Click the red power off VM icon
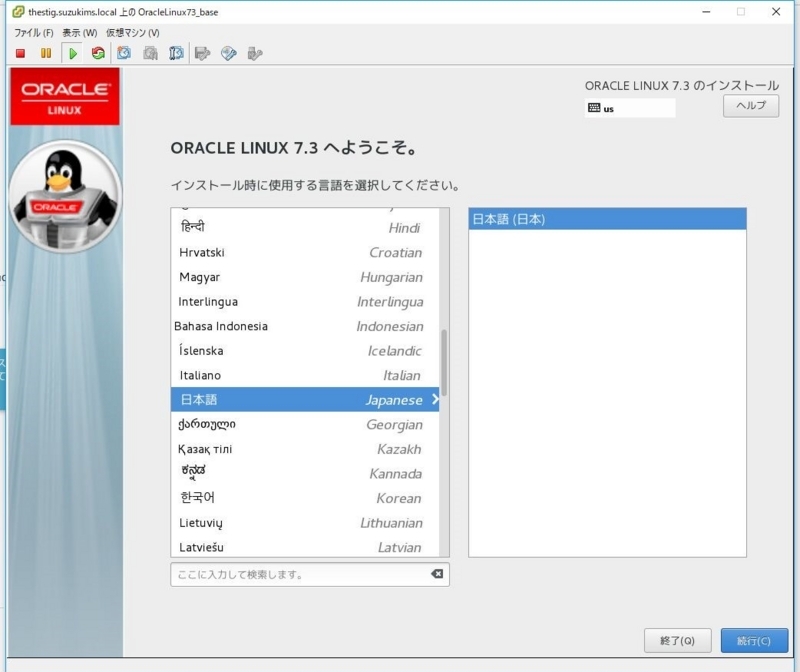The width and height of the screenshot is (800, 672). [x=20, y=53]
